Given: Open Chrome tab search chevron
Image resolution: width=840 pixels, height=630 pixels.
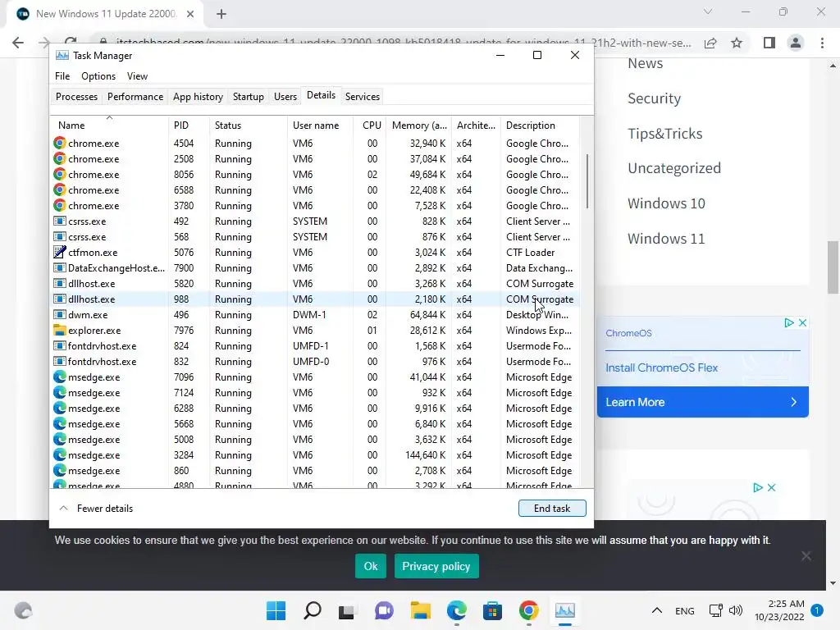Looking at the screenshot, I should pos(708,11).
